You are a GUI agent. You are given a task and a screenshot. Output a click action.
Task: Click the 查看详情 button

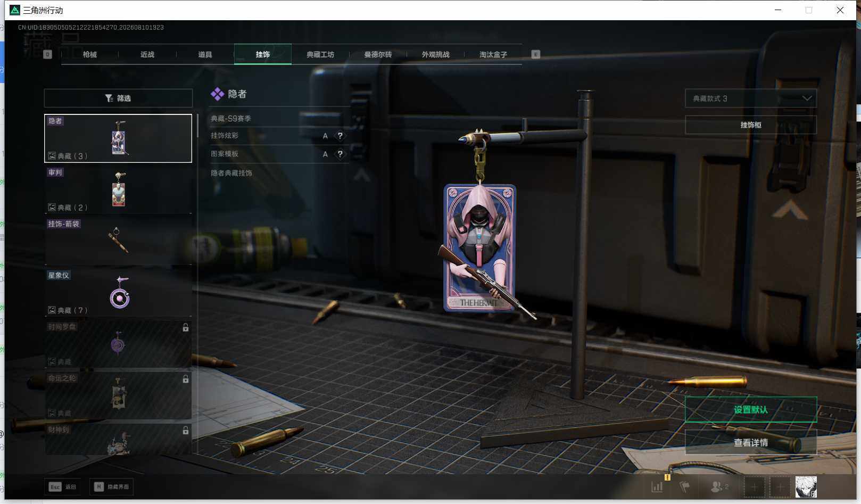[751, 442]
